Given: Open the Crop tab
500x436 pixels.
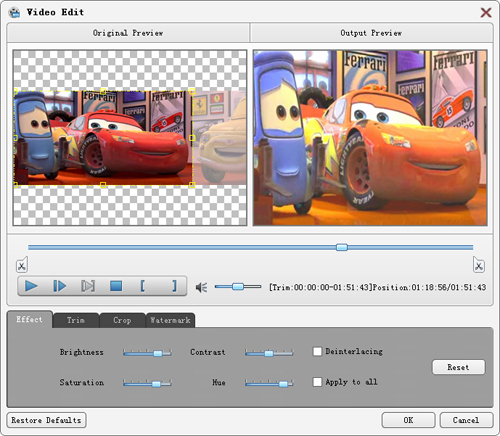Looking at the screenshot, I should [122, 320].
